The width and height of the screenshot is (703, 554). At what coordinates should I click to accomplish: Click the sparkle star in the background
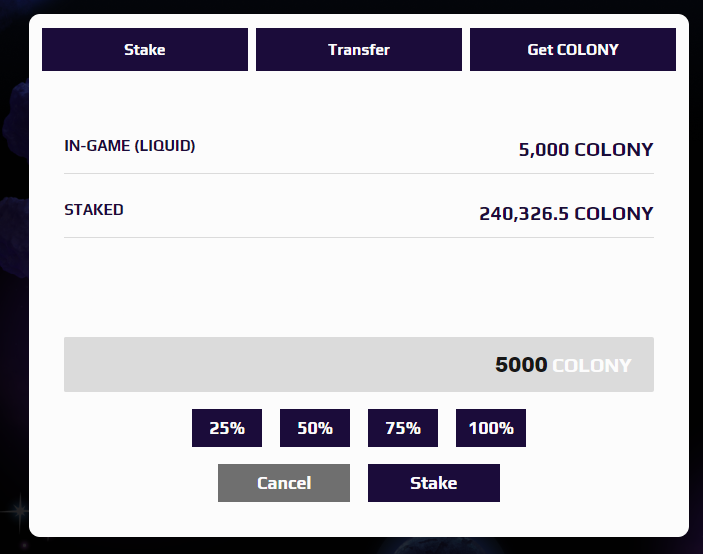18,510
